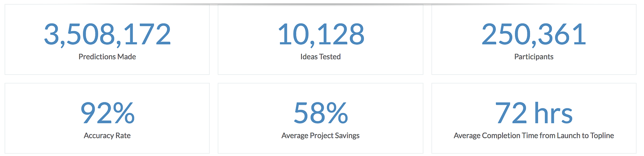Click the 10,128 ideas figure

coord(321,35)
